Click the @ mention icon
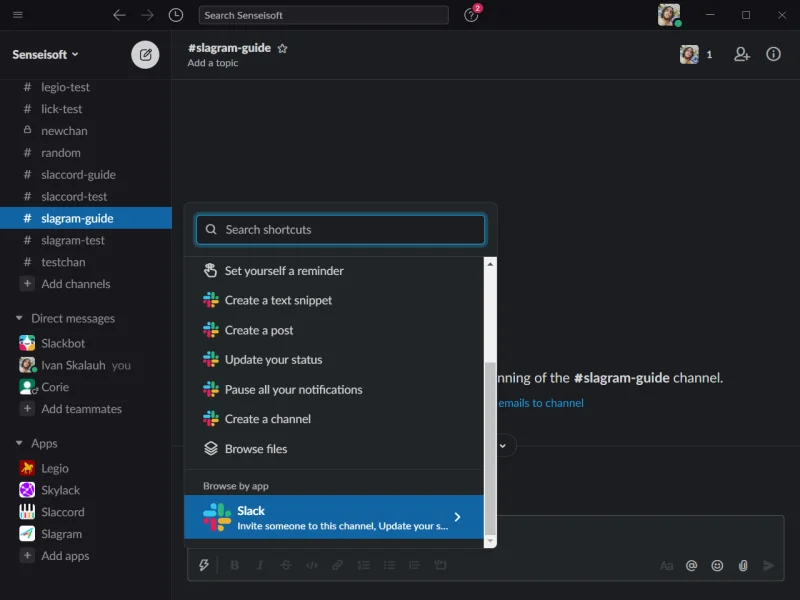Image resolution: width=800 pixels, height=600 pixels. tap(691, 566)
